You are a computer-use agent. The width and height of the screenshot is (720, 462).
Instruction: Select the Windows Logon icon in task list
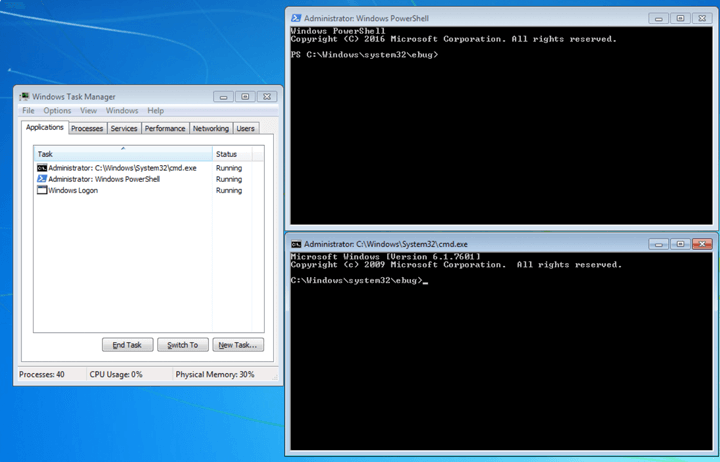42,190
